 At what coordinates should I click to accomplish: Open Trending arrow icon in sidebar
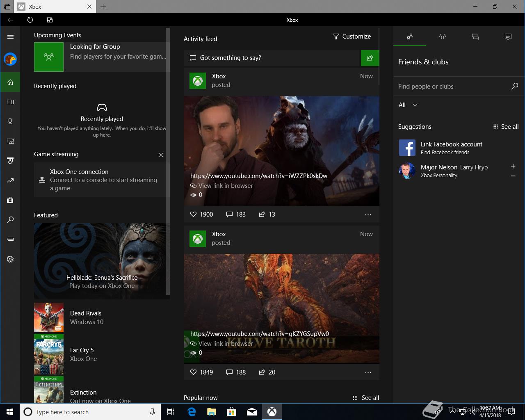(x=10, y=180)
